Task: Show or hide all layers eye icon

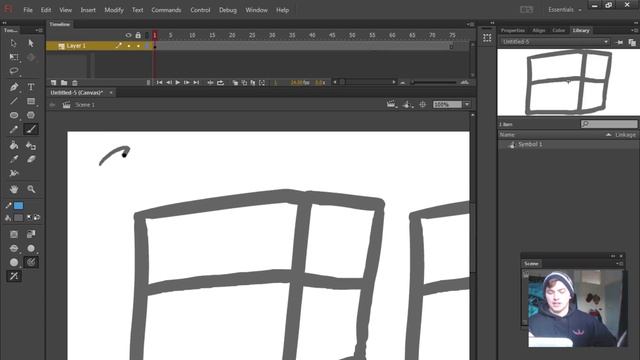Action: [x=129, y=36]
